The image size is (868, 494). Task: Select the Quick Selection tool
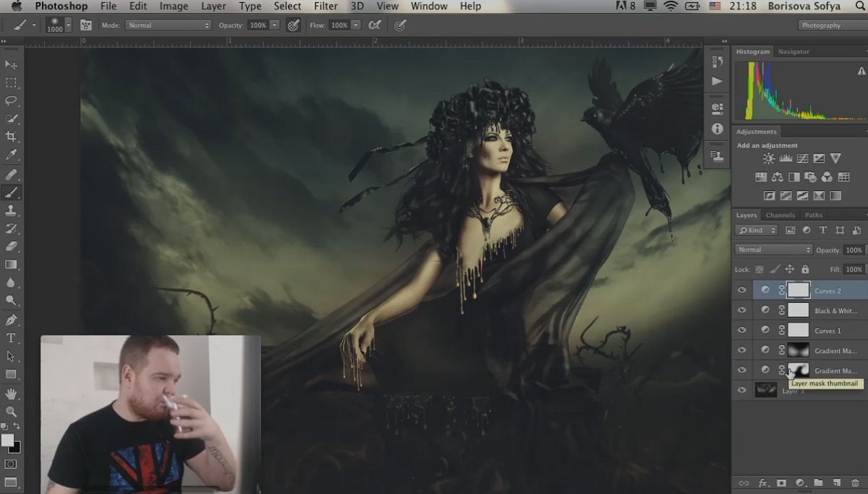(12, 119)
